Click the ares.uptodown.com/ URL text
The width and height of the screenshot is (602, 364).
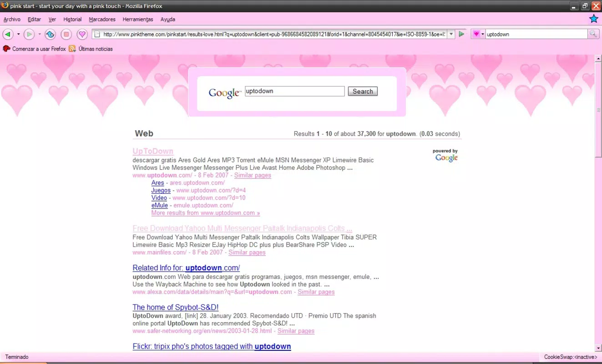197,183
